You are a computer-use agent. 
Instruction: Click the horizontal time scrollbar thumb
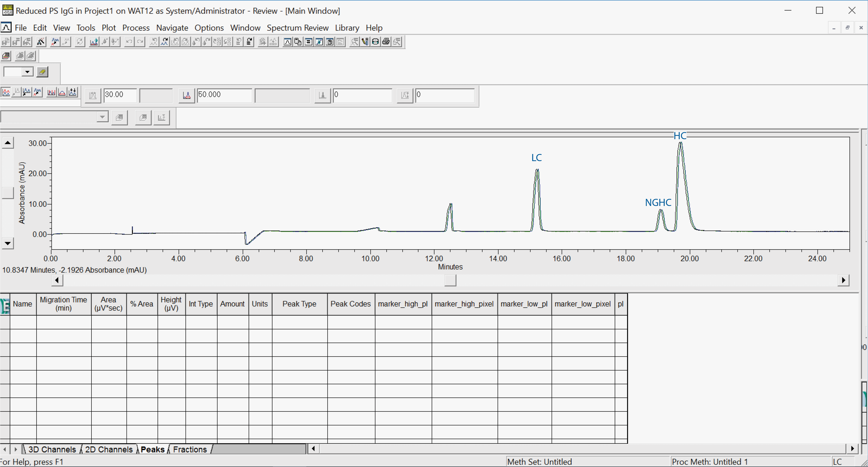coord(450,280)
